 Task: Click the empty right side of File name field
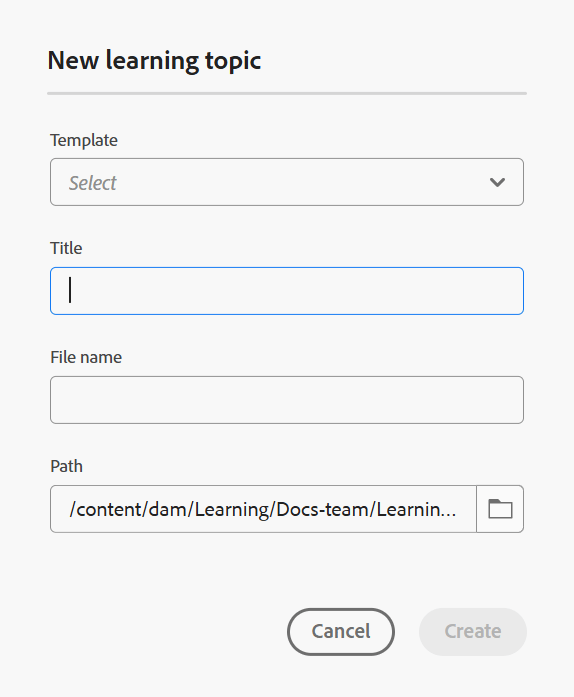(400, 400)
